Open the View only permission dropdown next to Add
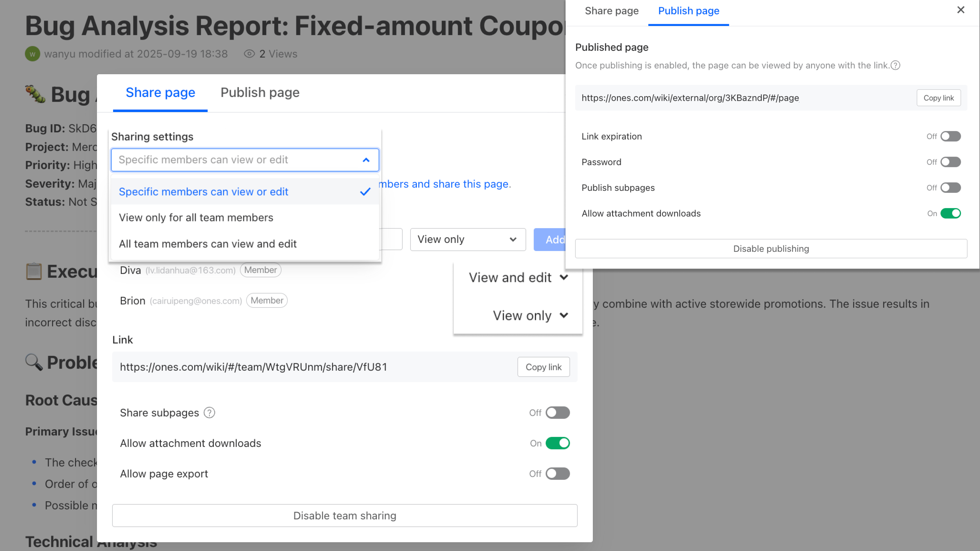The image size is (980, 551). click(468, 239)
